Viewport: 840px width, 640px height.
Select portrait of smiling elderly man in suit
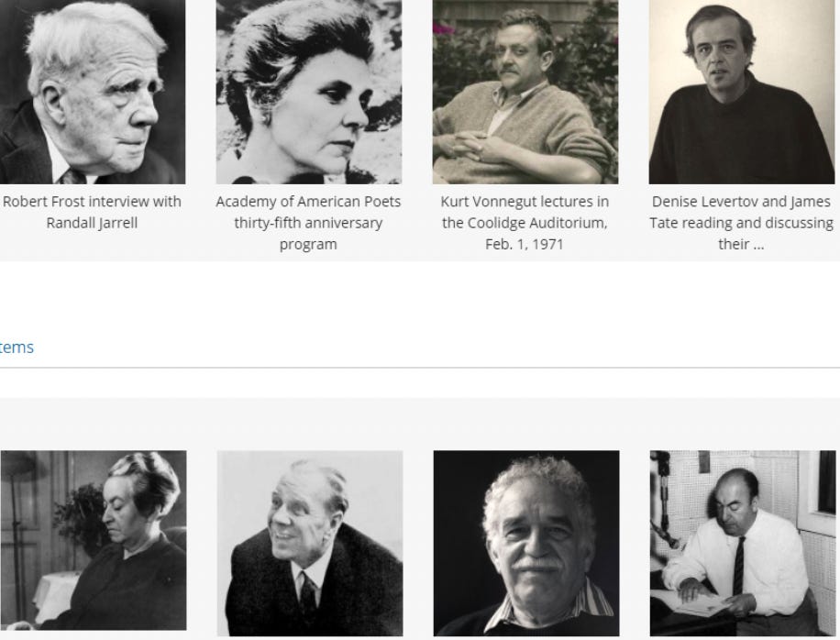coord(310,543)
